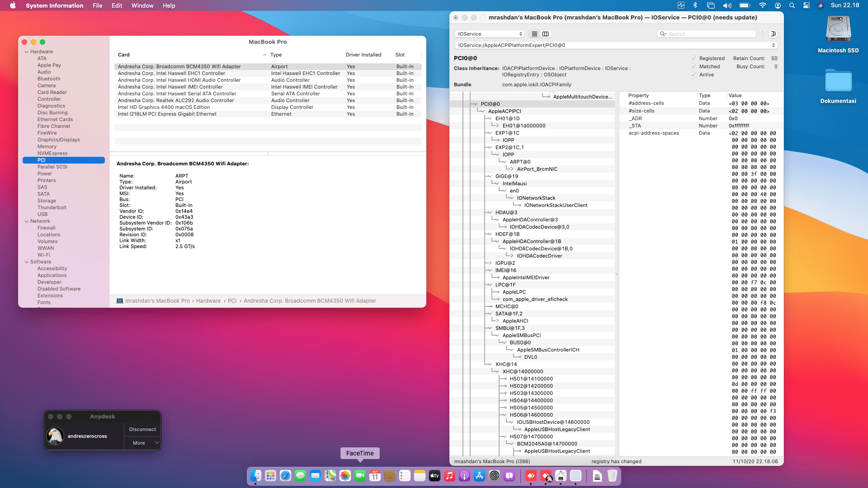The image size is (868, 488).
Task: Open the Help menu in the menu bar
Action: pos(169,5)
